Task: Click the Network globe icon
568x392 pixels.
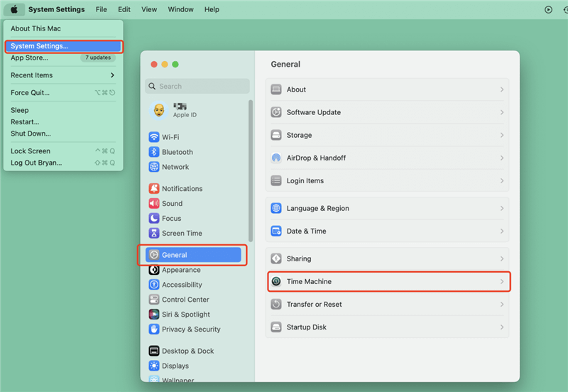Action: click(154, 167)
